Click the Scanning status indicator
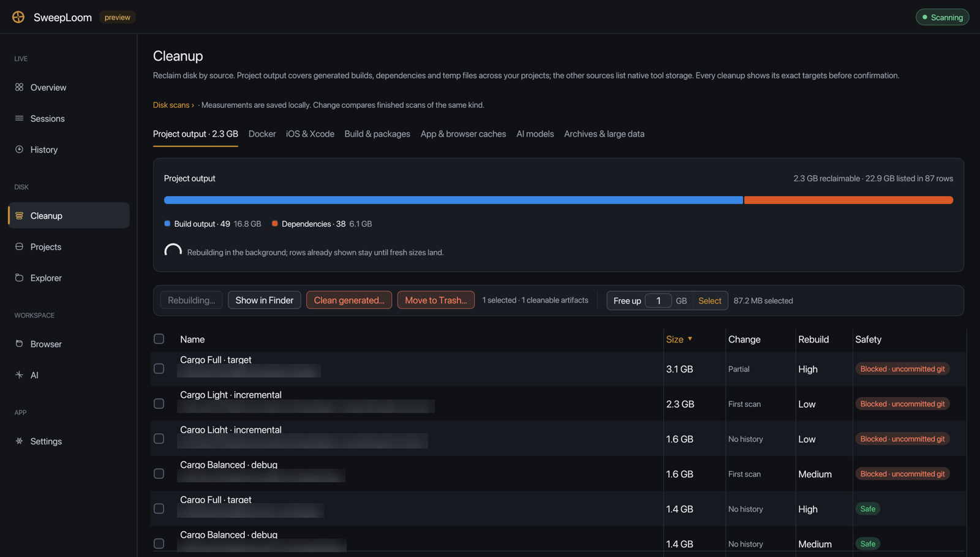 (942, 17)
